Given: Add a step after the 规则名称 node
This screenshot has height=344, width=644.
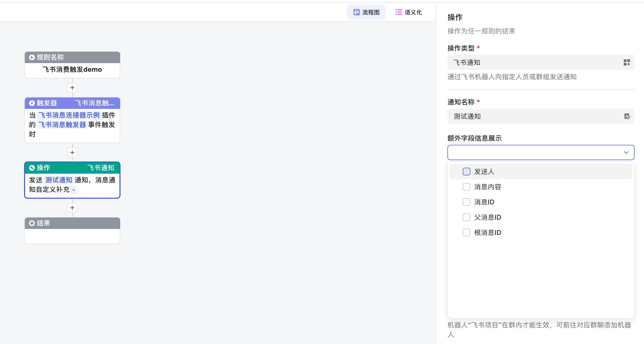Looking at the screenshot, I should coord(72,88).
